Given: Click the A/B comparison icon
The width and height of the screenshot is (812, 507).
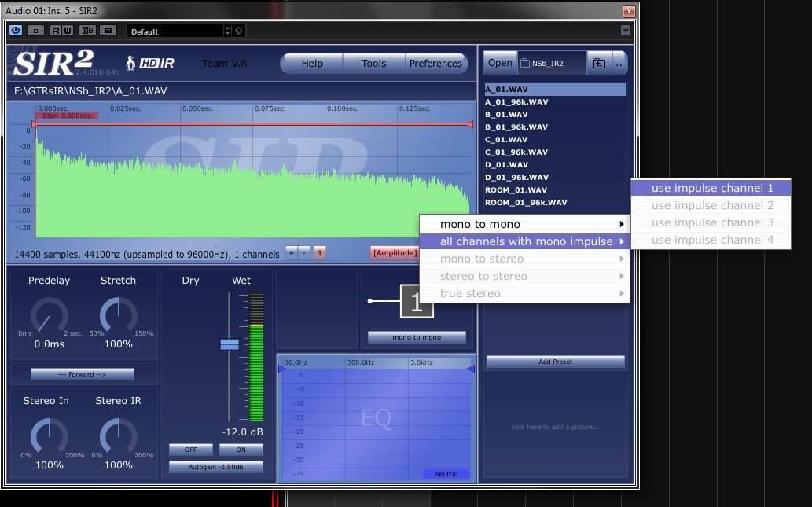Looking at the screenshot, I should 87,31.
